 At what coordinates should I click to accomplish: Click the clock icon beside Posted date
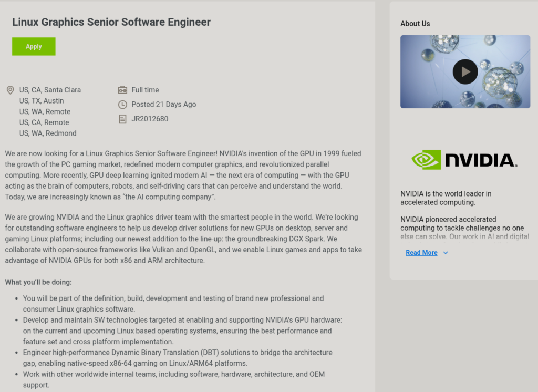tap(122, 105)
